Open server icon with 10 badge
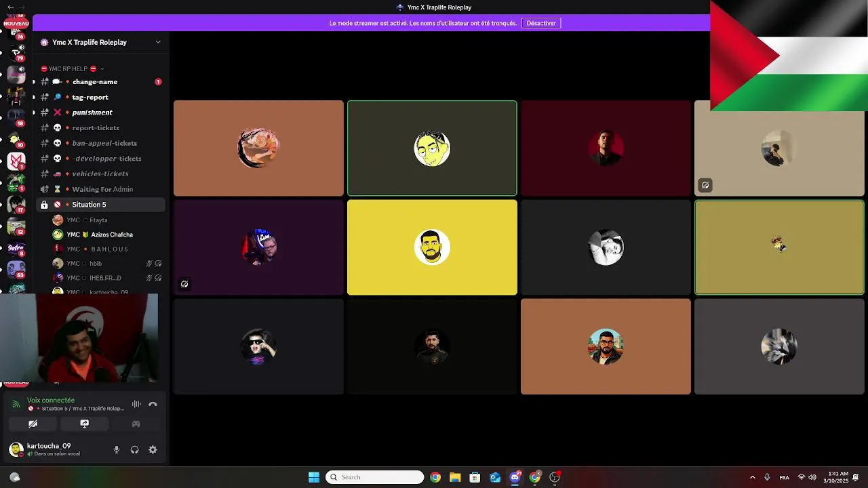The height and width of the screenshot is (488, 868). pyautogui.click(x=16, y=139)
